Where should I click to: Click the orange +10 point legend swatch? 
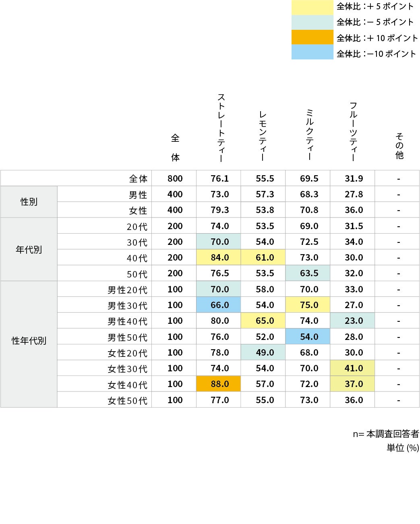click(312, 37)
